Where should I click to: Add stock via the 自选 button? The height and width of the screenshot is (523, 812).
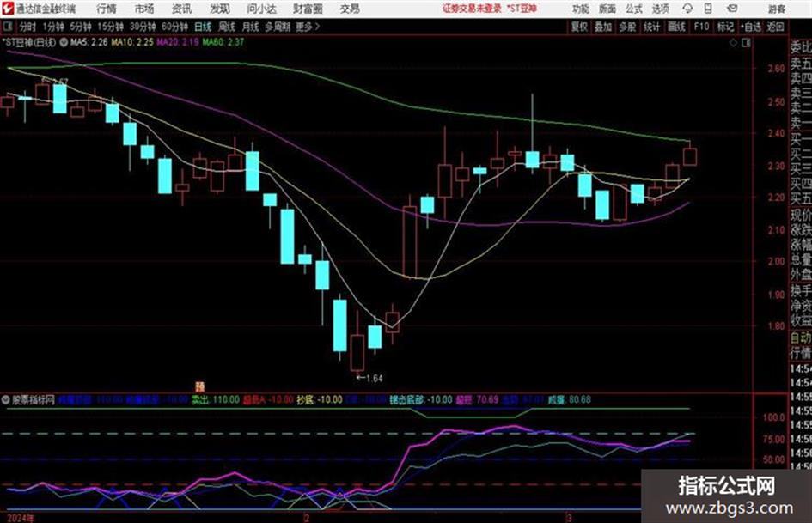(750, 27)
